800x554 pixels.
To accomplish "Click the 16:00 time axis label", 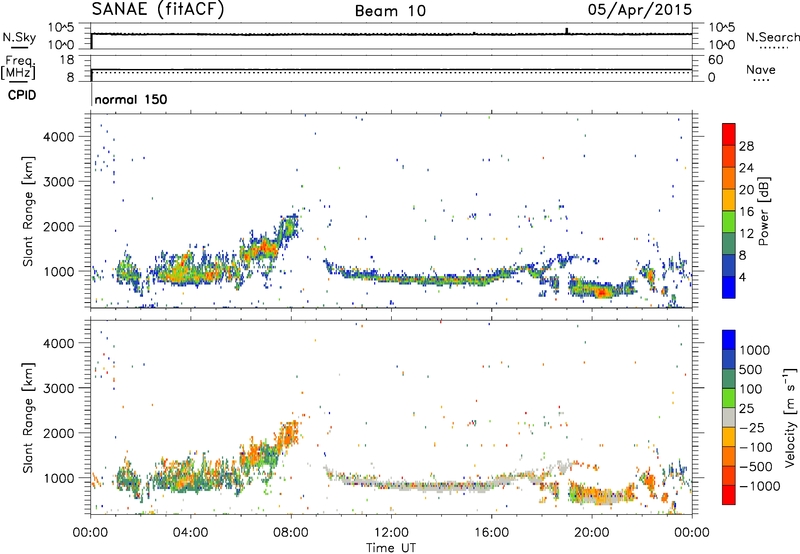I will coord(491,533).
